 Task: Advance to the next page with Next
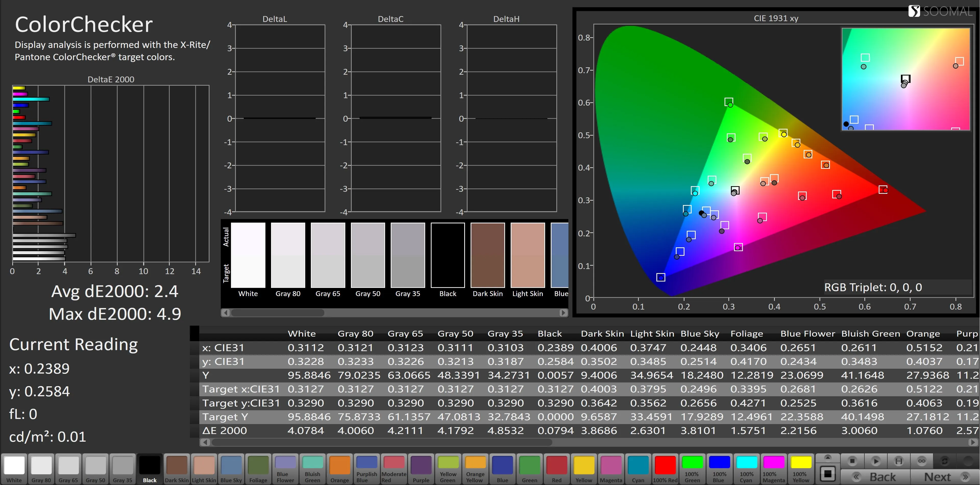pos(945,477)
